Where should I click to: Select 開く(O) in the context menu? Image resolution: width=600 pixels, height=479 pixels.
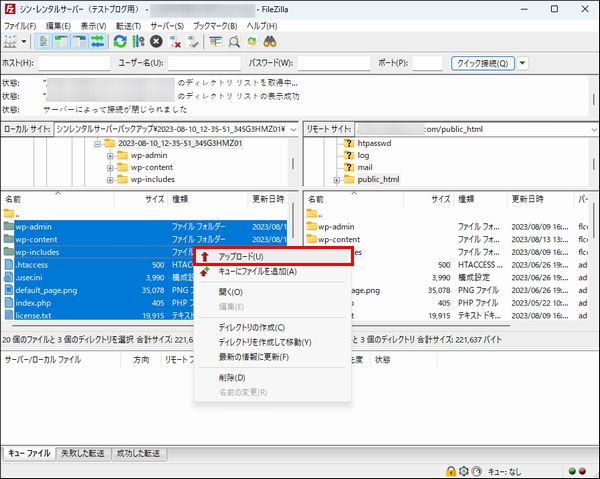click(272, 292)
